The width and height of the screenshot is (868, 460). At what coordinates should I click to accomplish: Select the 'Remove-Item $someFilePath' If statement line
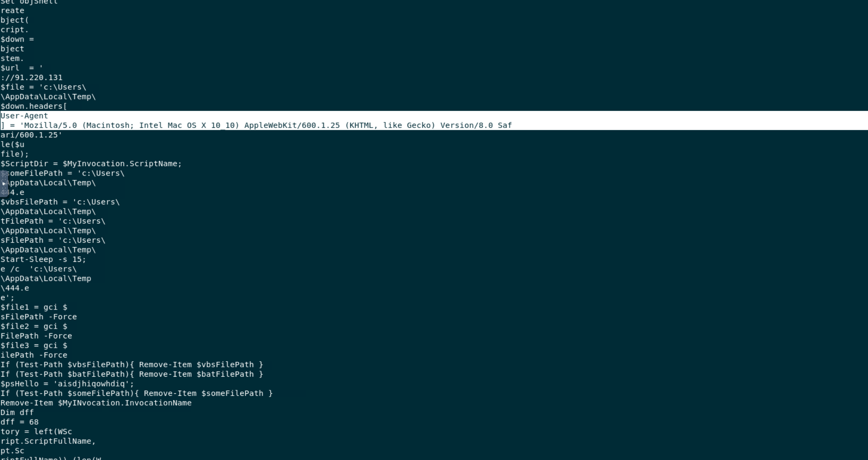136,393
